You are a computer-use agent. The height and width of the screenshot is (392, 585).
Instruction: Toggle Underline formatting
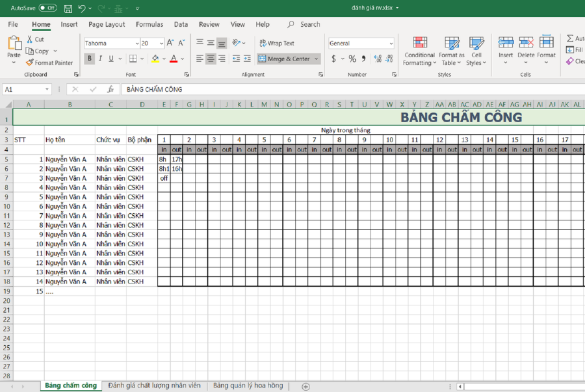(x=110, y=59)
